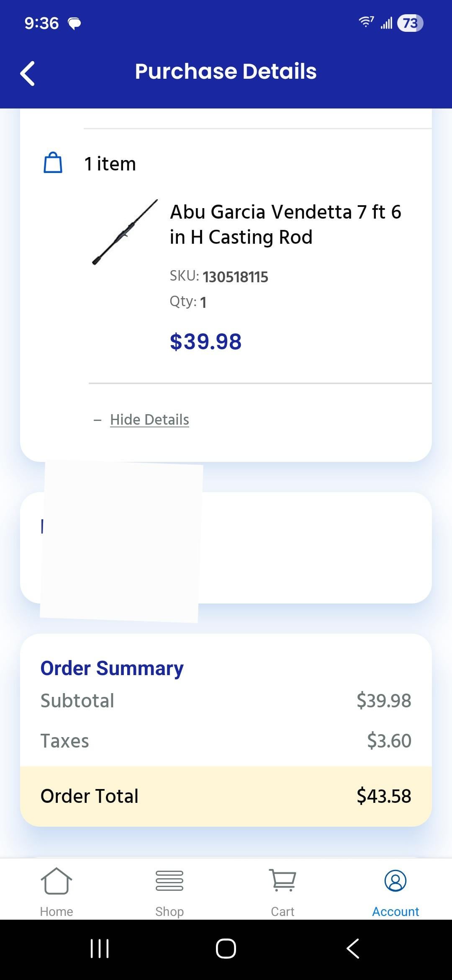Tap the SKU number 130518115
The width and height of the screenshot is (452, 980).
tap(235, 277)
